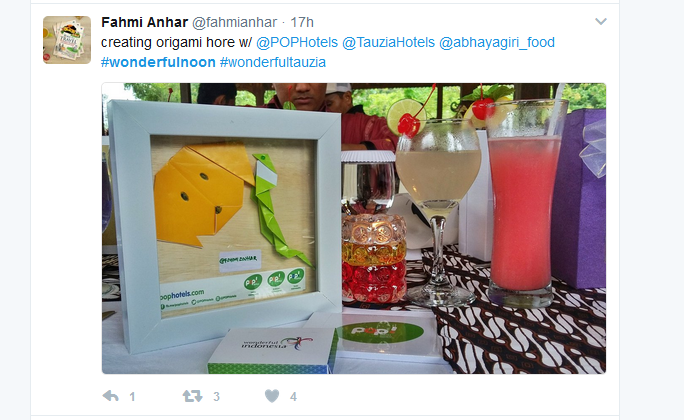The width and height of the screenshot is (684, 420).
Task: Open the Fahmi Anhar display name link
Action: coord(144,22)
